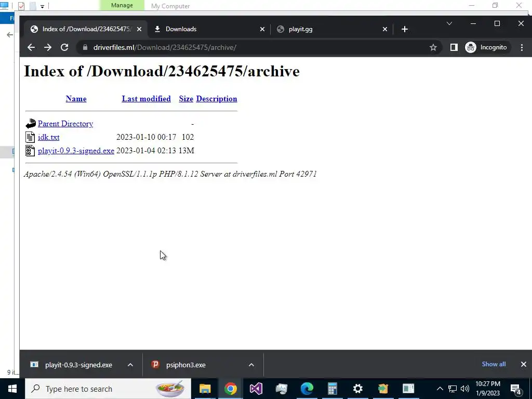This screenshot has width=532, height=399.
Task: Close the downloads bar
Action: tap(524, 364)
